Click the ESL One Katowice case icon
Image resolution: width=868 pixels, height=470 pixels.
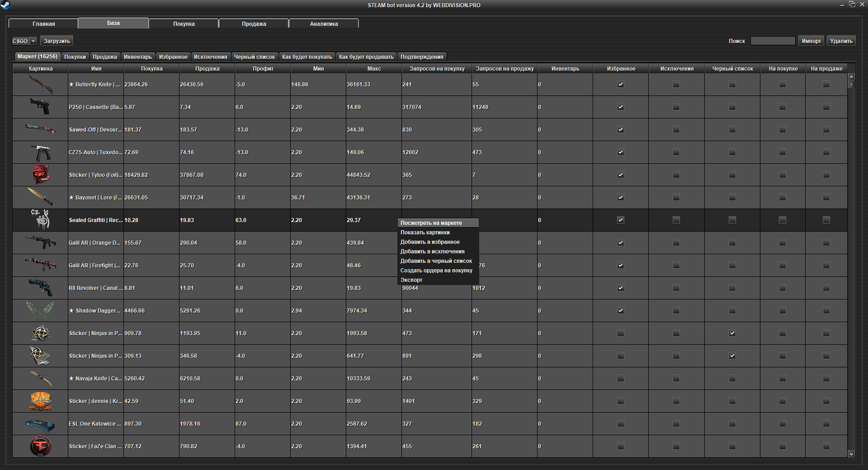coord(41,424)
